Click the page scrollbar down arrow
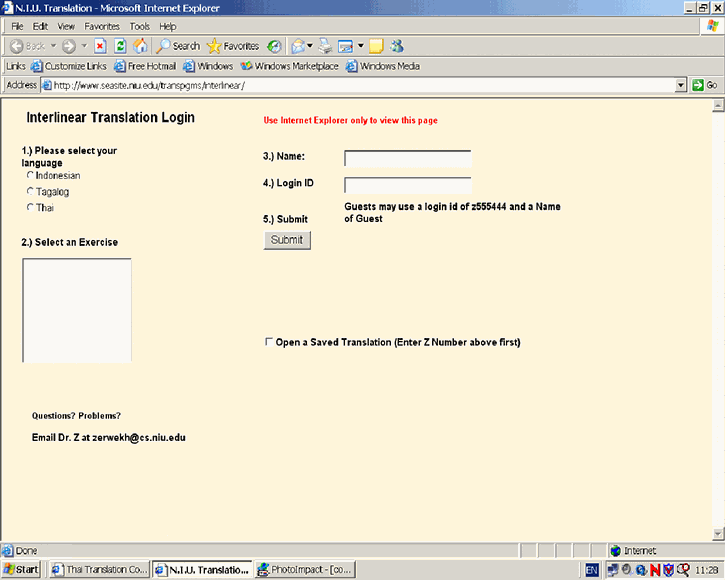The height and width of the screenshot is (580, 725). click(x=718, y=534)
